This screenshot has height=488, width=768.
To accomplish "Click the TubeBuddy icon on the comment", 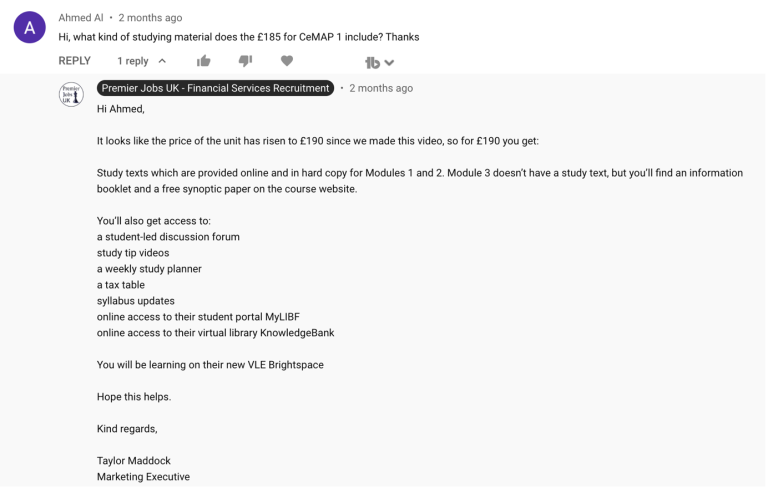I will (372, 62).
